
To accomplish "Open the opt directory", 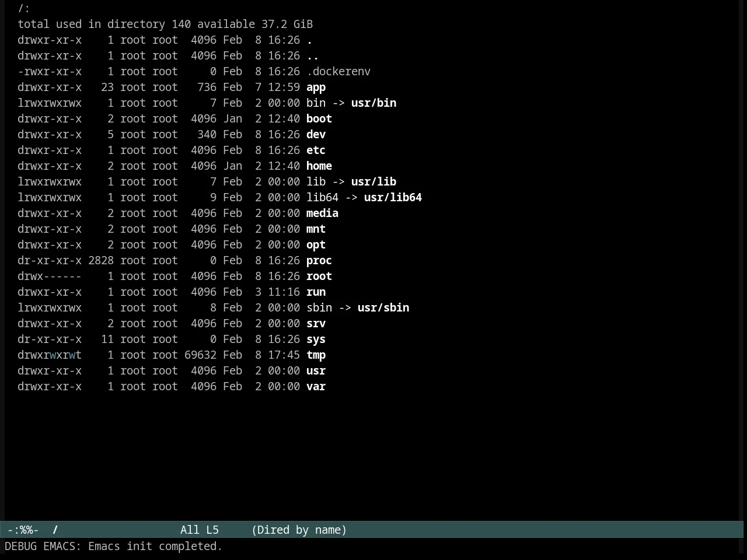I will pyautogui.click(x=316, y=245).
